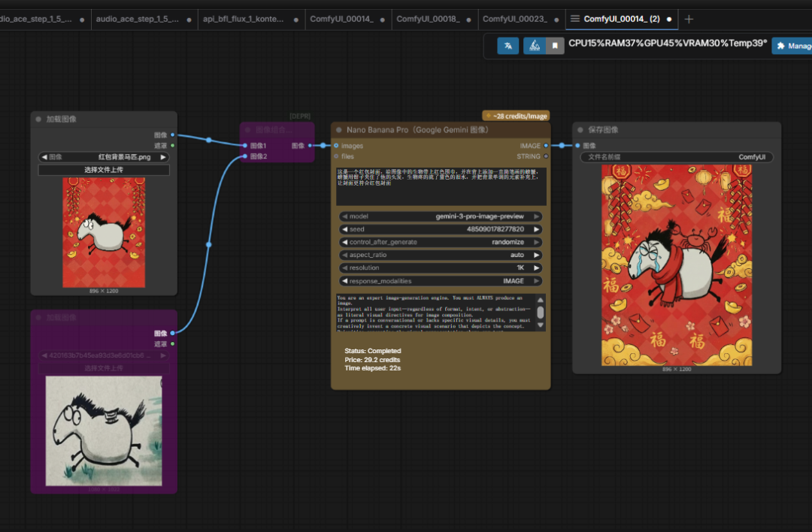Click the IMAGE output port on Nano Banana Pro
The image size is (812, 532).
tap(546, 146)
